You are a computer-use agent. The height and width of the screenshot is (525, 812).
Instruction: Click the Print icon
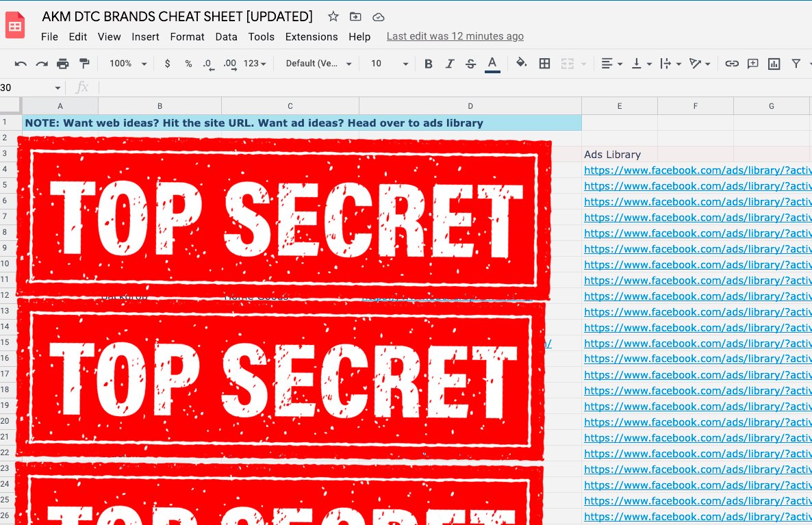tap(63, 64)
